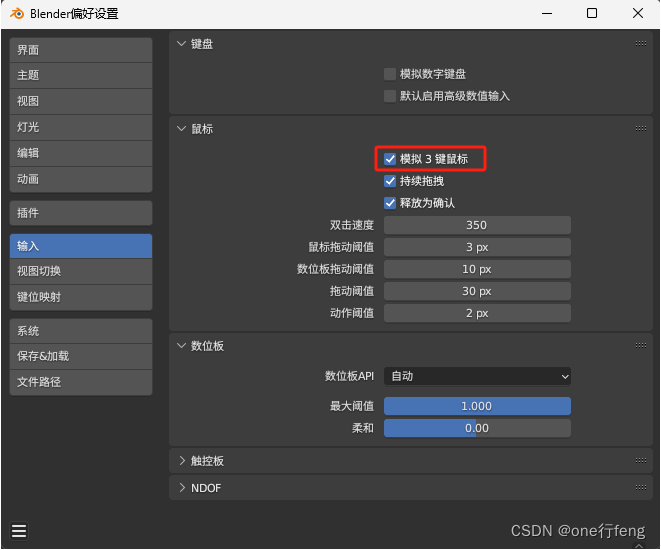Enable 模拟数字键盘 checkbox

[x=390, y=74]
